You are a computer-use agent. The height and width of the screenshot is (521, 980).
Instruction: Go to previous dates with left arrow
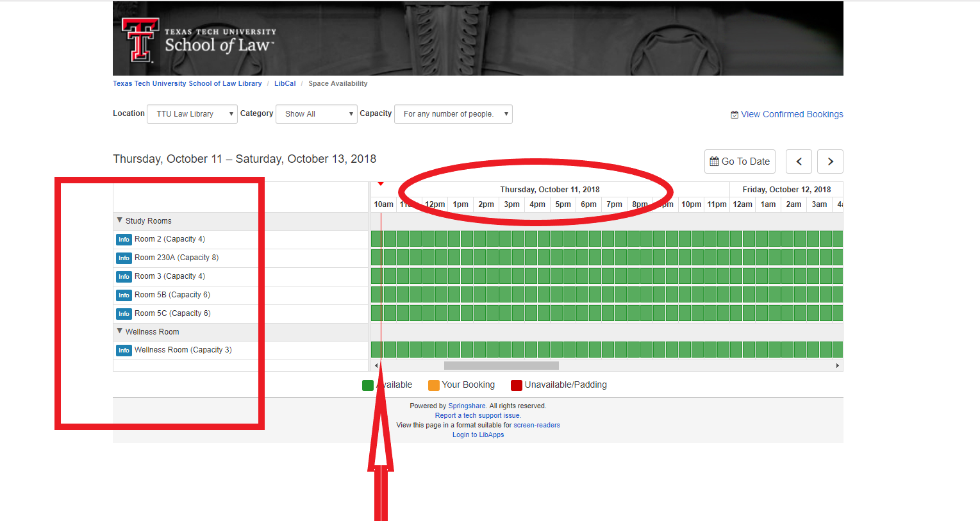coord(799,161)
